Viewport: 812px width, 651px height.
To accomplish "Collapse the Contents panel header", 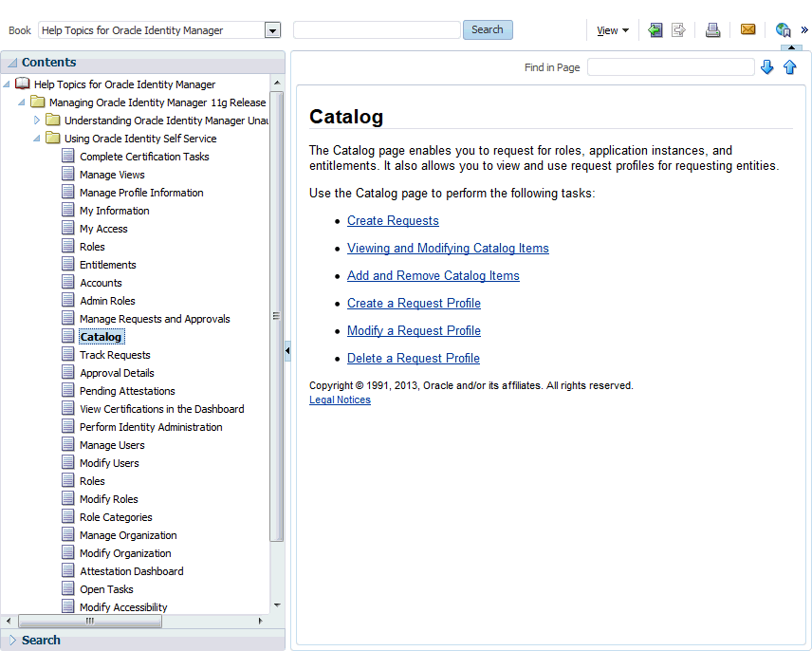I will tap(12, 63).
